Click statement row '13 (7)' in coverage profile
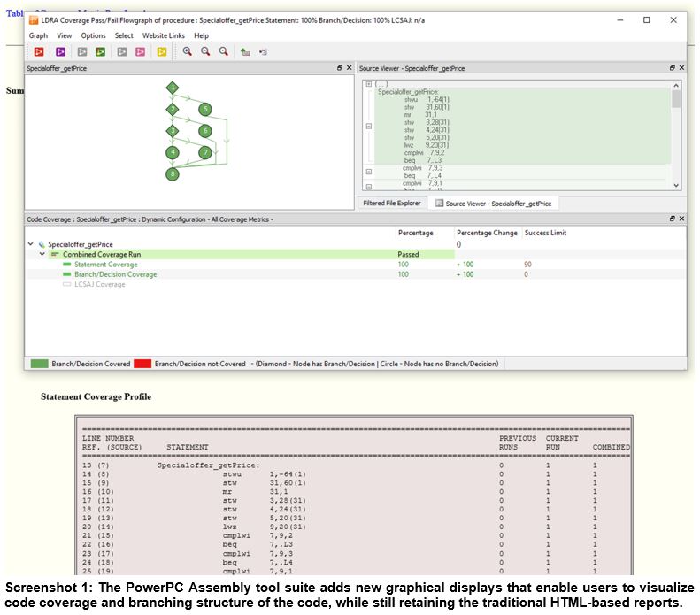700x615 pixels. [x=356, y=465]
